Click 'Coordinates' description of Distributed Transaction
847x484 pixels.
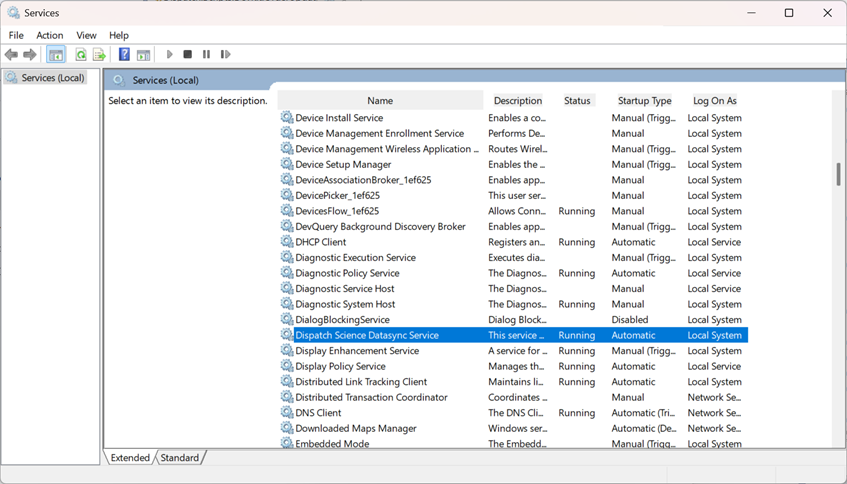(x=517, y=396)
